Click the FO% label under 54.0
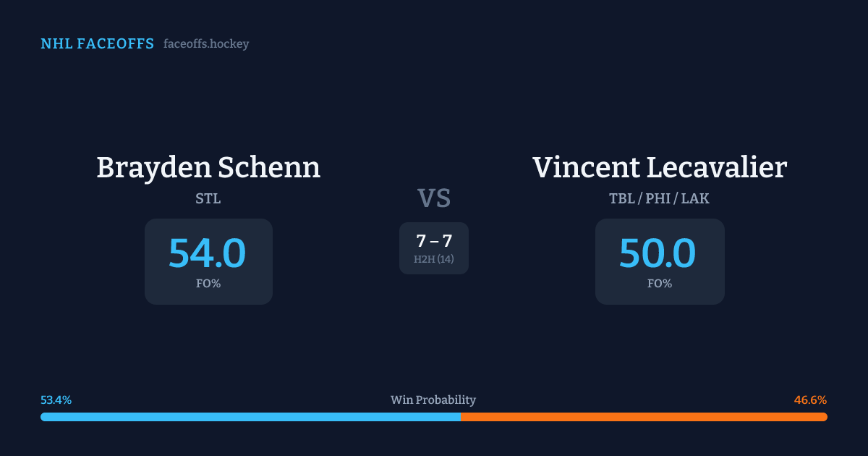 pos(208,284)
